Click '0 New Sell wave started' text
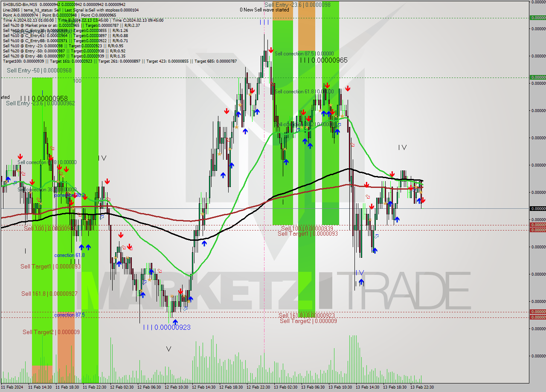 click(x=264, y=10)
